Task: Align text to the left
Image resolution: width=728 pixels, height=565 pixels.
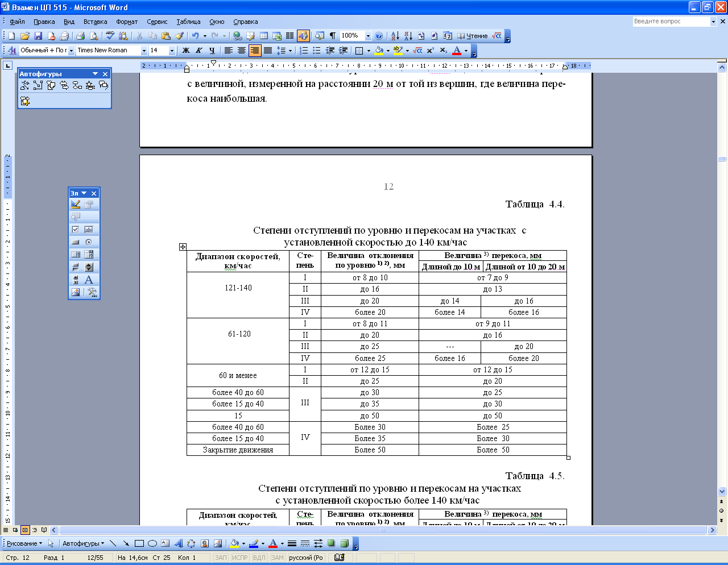Action: coord(229,51)
